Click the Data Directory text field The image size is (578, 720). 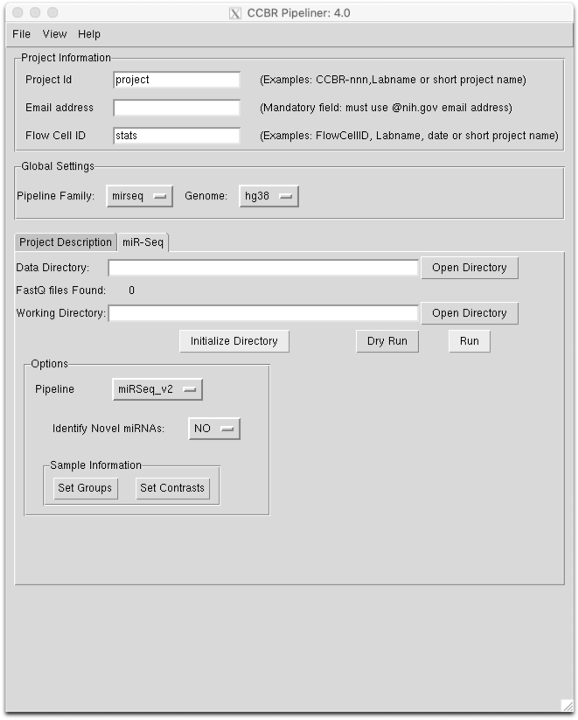click(x=263, y=268)
